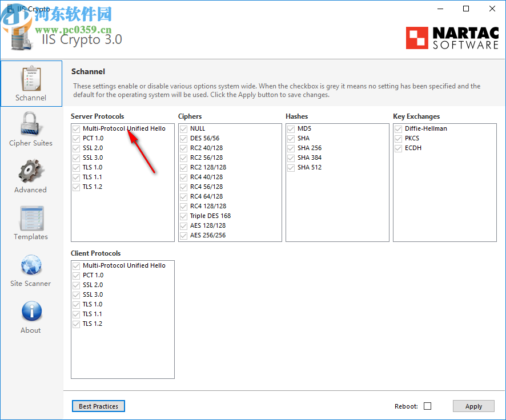Screen dimensions: 506x420
Task: Toggle Server Protocols TLS 1.1 checkbox
Action: (x=76, y=177)
